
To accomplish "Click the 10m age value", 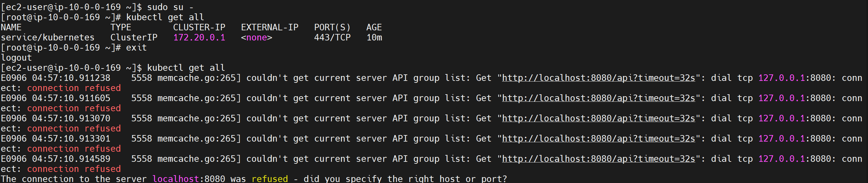I will pos(374,38).
